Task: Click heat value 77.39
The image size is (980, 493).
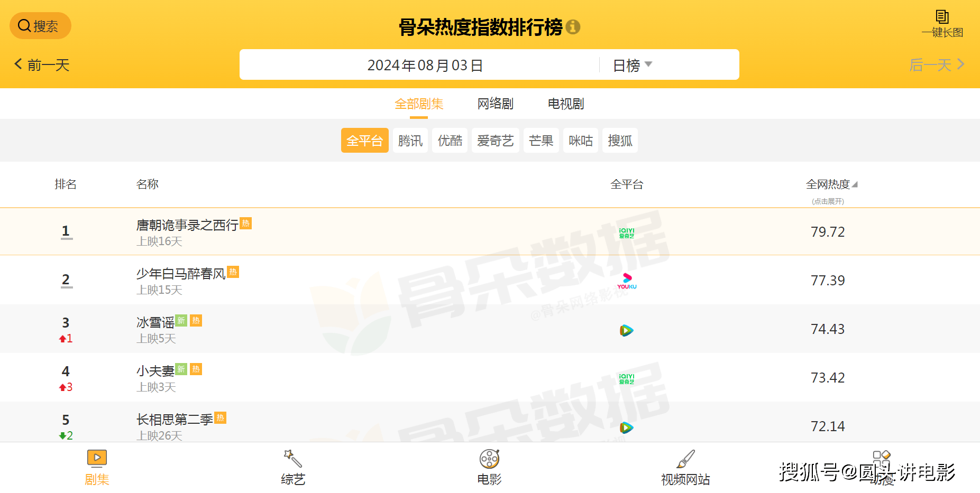Action: point(828,281)
